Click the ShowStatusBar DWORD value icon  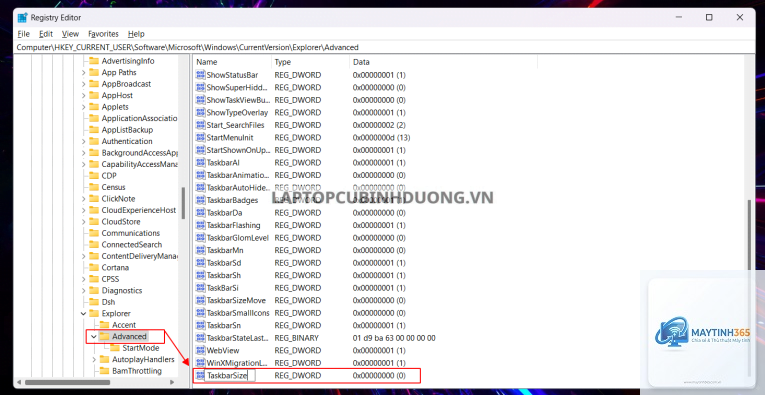[x=200, y=75]
